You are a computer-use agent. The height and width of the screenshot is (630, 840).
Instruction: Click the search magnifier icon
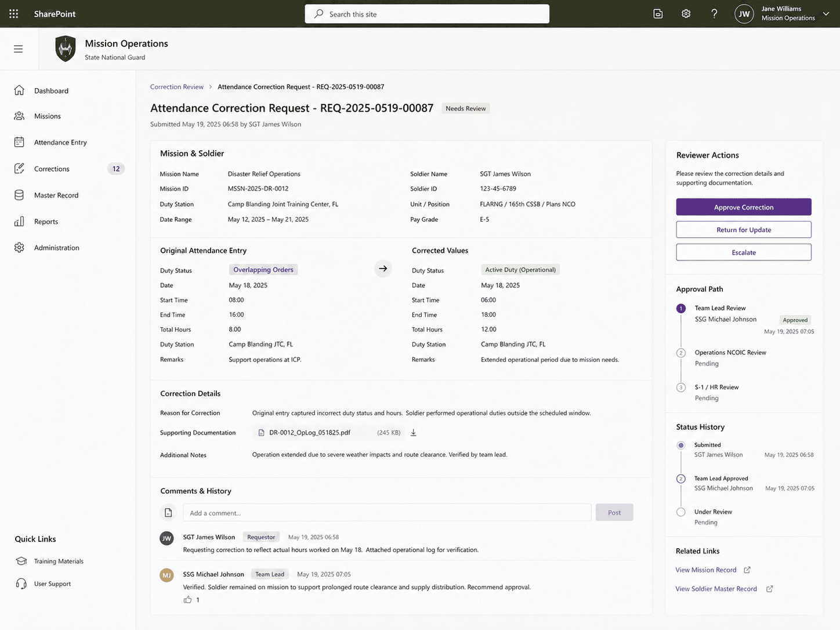(318, 14)
